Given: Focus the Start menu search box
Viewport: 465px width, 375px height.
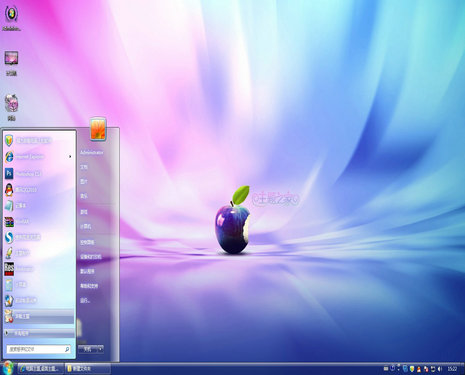Looking at the screenshot, I should (38, 349).
